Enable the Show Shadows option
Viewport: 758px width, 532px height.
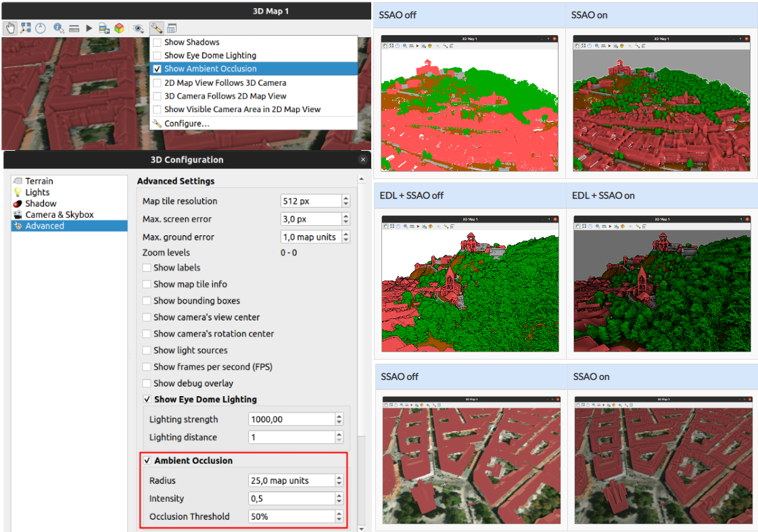[158, 42]
